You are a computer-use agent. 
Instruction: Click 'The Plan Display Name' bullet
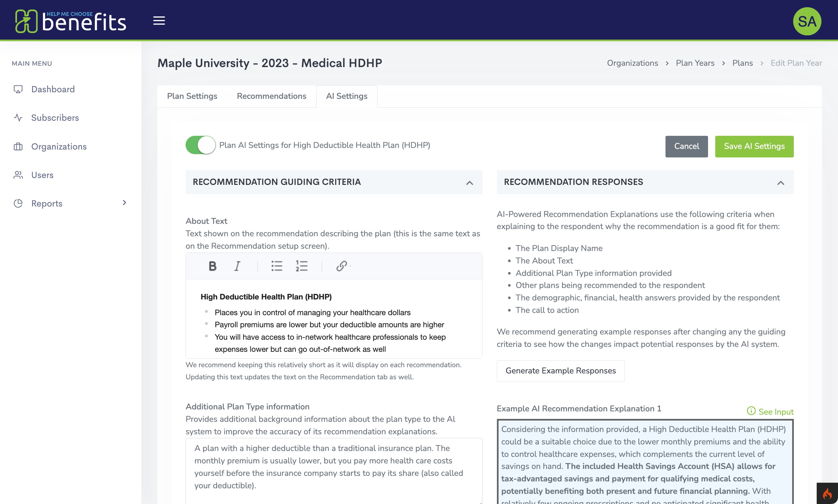tap(559, 248)
